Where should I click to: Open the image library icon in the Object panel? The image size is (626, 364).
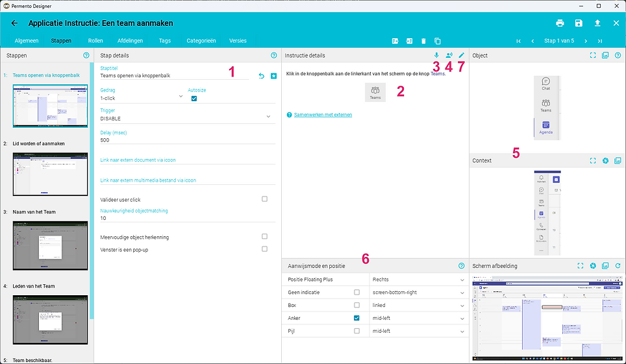point(605,56)
